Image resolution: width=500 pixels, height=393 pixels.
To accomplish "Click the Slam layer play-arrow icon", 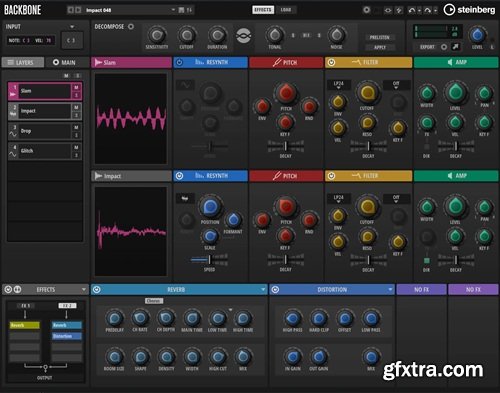I will tap(12, 95).
